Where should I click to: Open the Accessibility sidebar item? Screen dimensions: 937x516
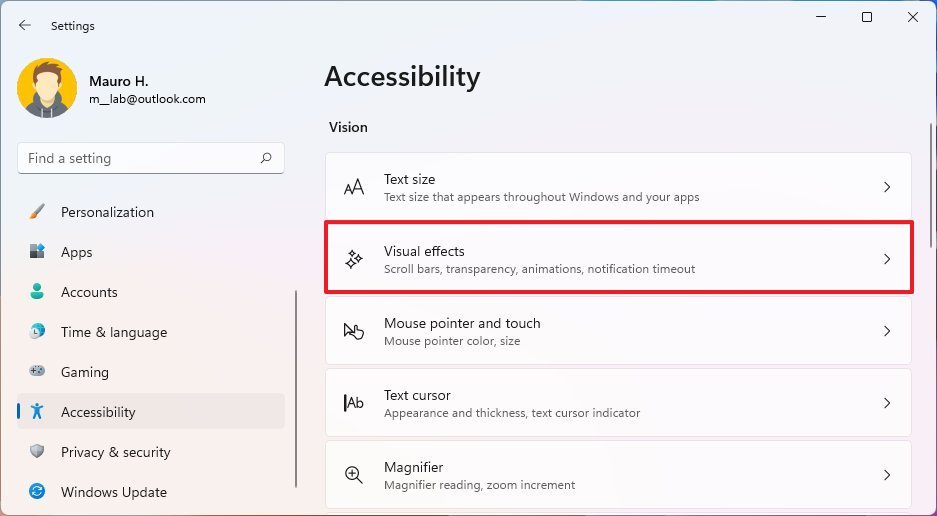tap(151, 411)
